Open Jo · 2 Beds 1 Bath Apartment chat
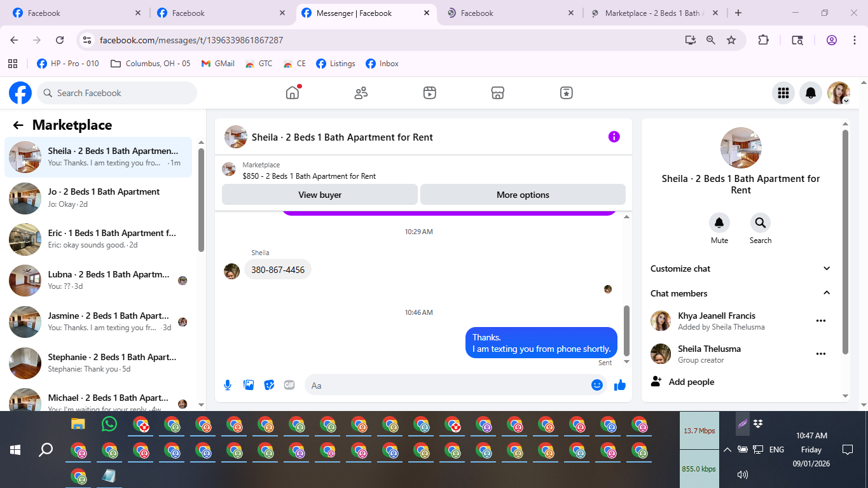 click(x=99, y=198)
